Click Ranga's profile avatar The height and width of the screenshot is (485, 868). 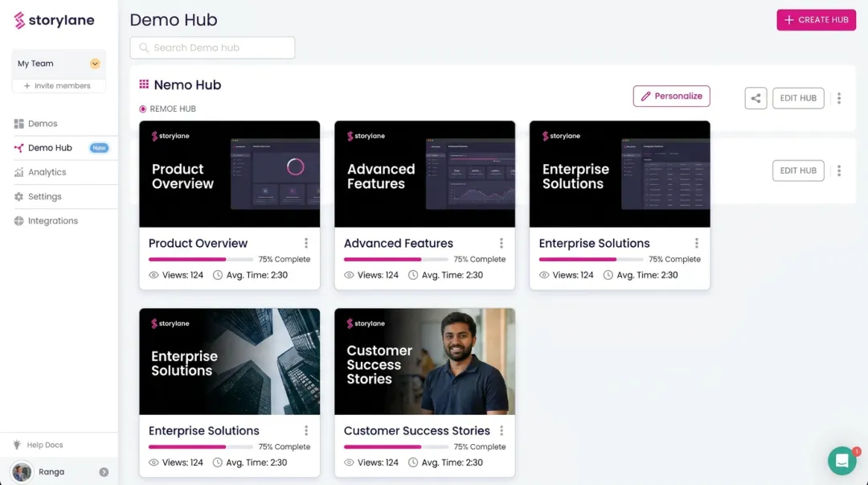22,472
